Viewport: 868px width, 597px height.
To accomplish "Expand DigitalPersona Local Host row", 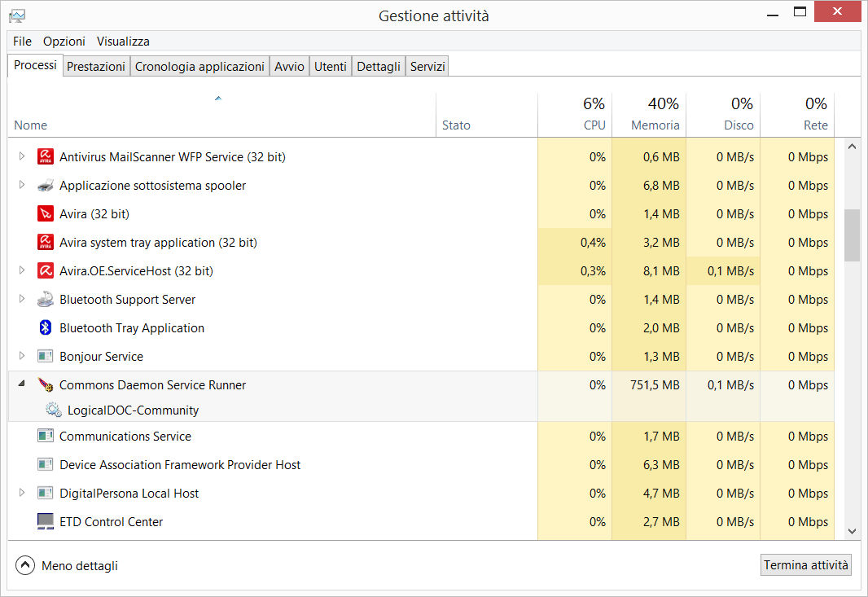I will coord(22,492).
